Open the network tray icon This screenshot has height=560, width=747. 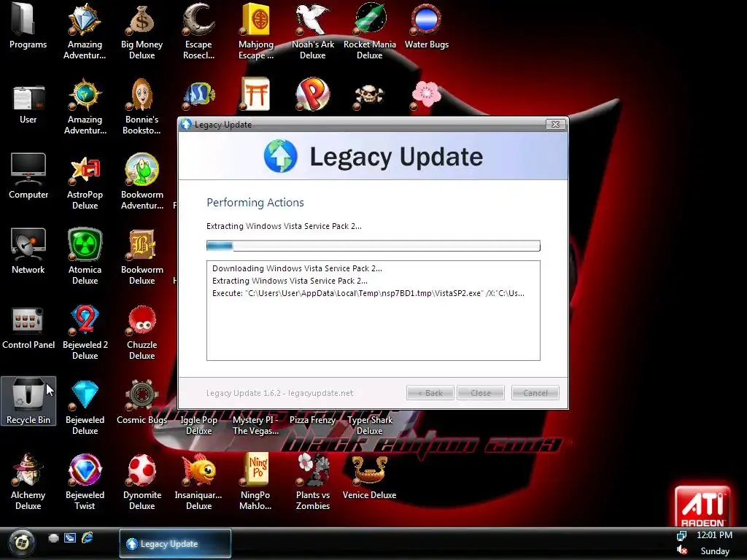tap(682, 536)
